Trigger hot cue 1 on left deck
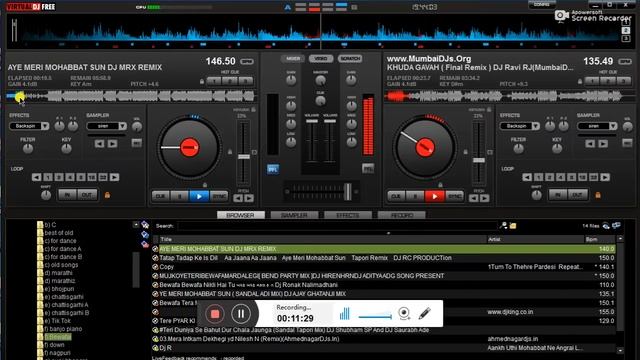The image size is (640, 360). coord(214,81)
